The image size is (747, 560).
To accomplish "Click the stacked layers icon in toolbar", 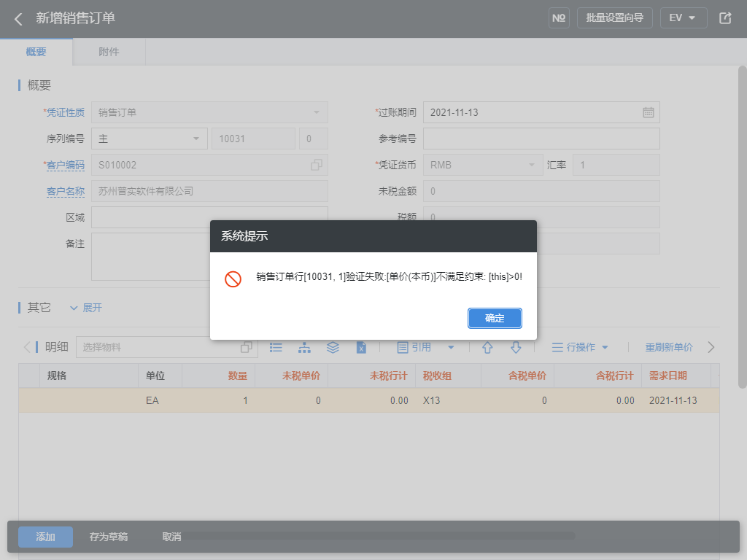I will pos(333,348).
